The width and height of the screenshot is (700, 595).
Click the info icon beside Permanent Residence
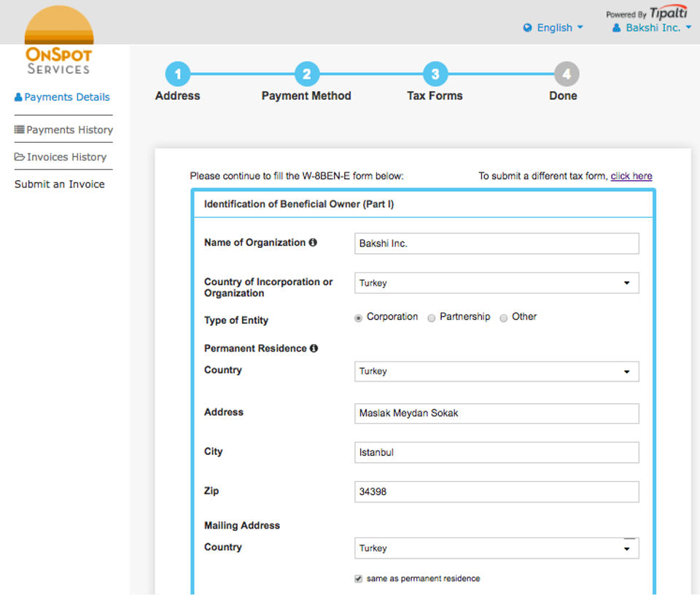click(x=314, y=348)
